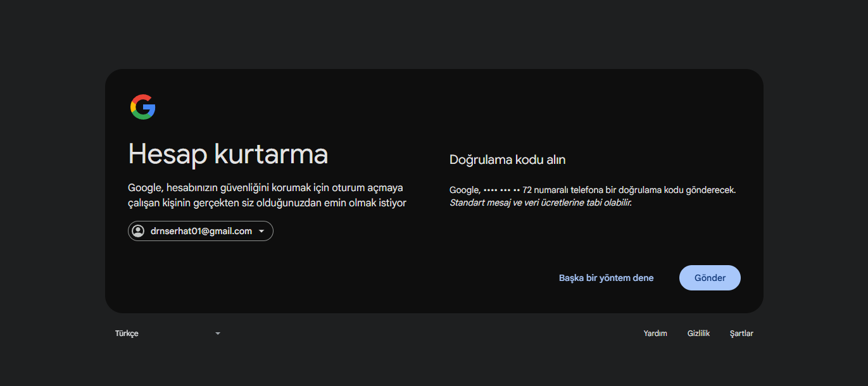Viewport: 868px width, 386px height.
Task: Open the Gizlilik link
Action: pyautogui.click(x=698, y=333)
